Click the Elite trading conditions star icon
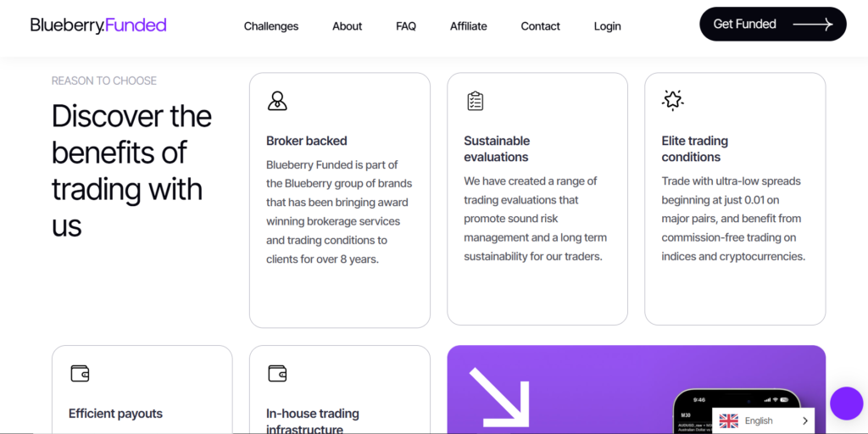 [x=672, y=100]
